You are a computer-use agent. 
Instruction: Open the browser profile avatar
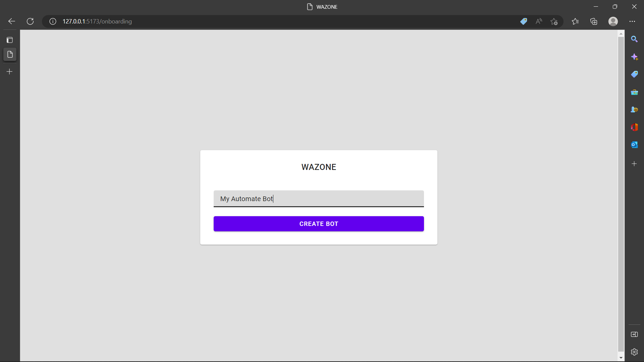click(613, 21)
